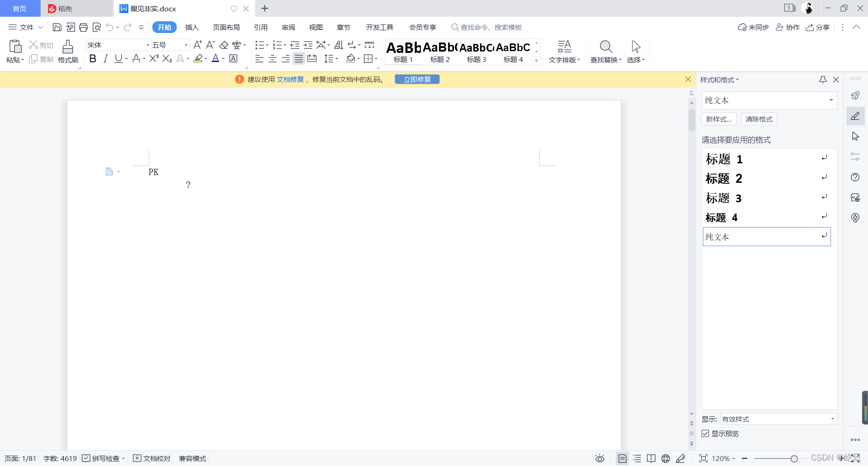Open the 文件 menu
This screenshot has height=466, width=868.
click(x=26, y=27)
